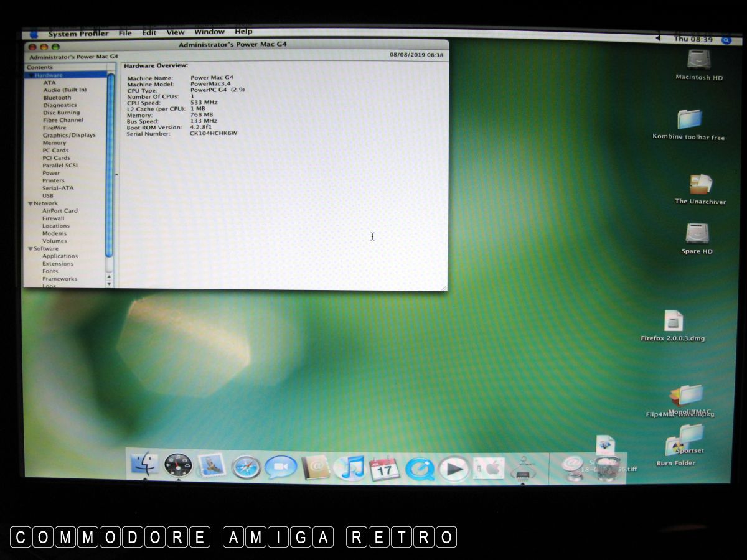Image resolution: width=747 pixels, height=560 pixels.
Task: Launch iTunes from the Dock
Action: pyautogui.click(x=349, y=468)
